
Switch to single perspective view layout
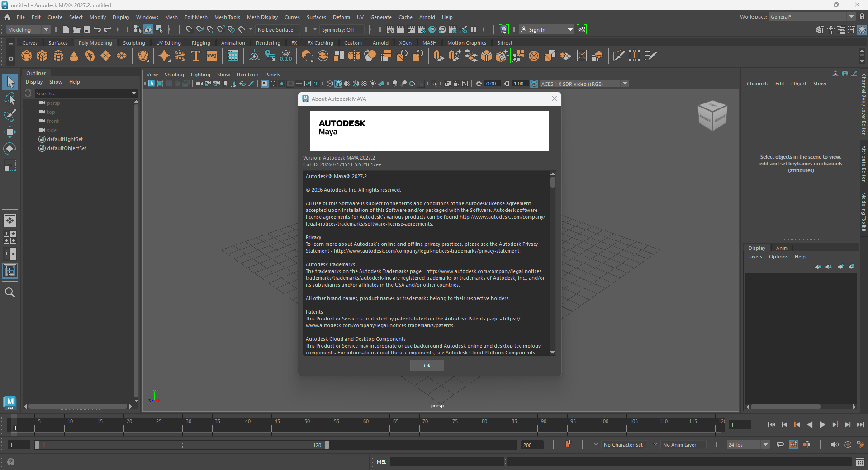click(10, 221)
